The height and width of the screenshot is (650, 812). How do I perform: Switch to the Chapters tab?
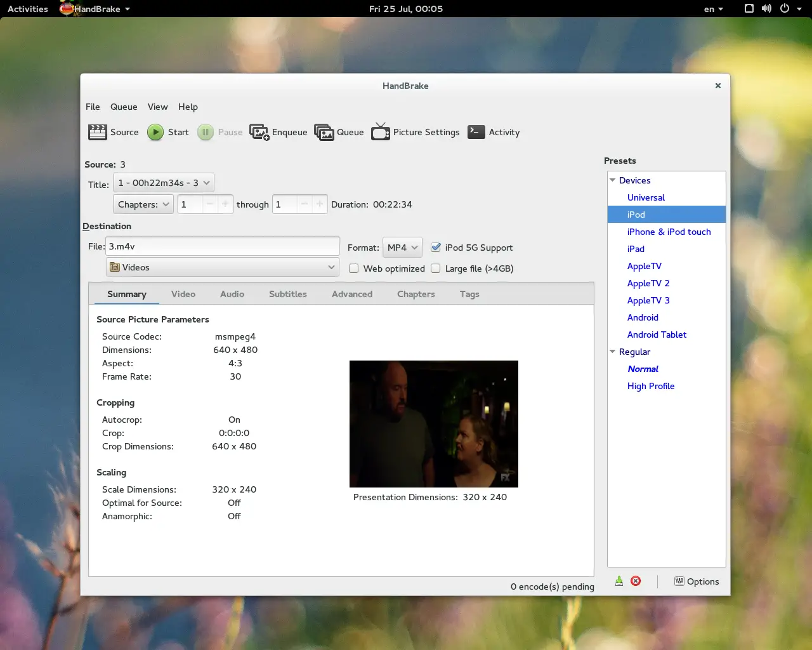[x=416, y=294]
